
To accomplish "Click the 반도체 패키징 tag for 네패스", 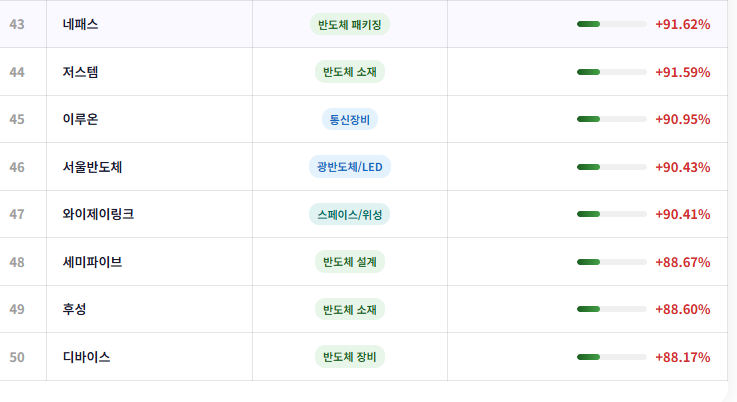I will (x=350, y=24).
